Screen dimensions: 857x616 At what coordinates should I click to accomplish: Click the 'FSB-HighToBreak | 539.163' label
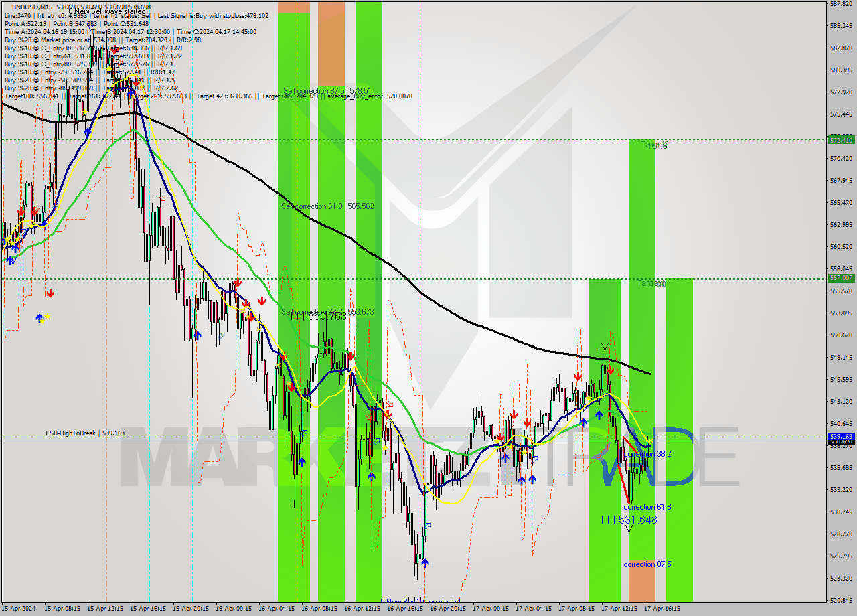[x=85, y=433]
